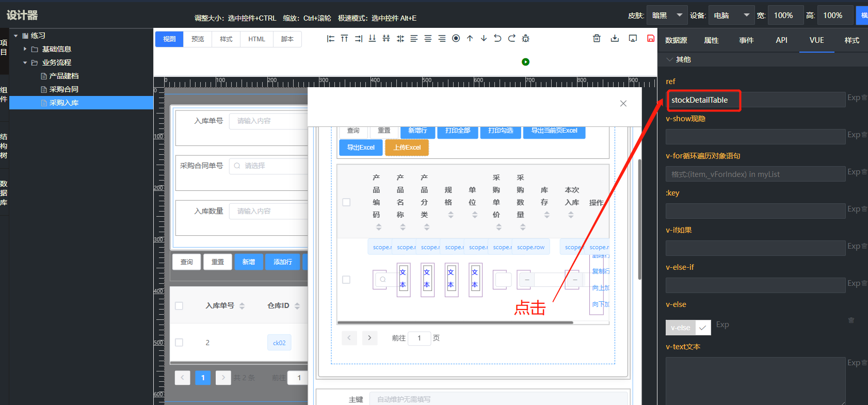Screen dimensions: 868x405
Task: Open the HTML tab
Action: coord(256,39)
